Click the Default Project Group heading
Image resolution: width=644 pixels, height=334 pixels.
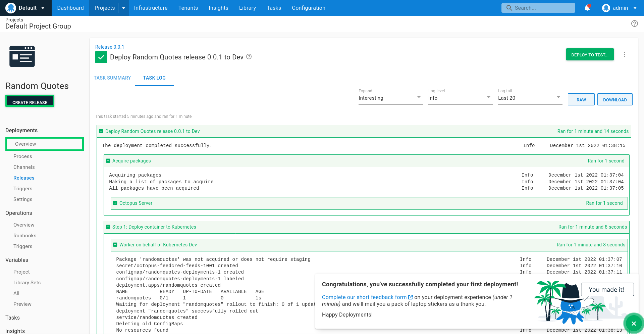[x=38, y=26]
